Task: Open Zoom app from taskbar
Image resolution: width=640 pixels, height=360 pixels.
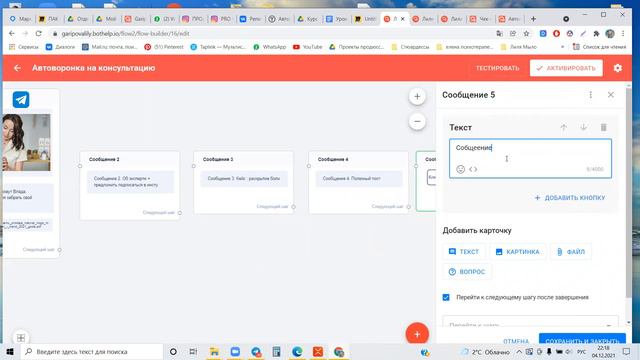Action: [x=235, y=351]
